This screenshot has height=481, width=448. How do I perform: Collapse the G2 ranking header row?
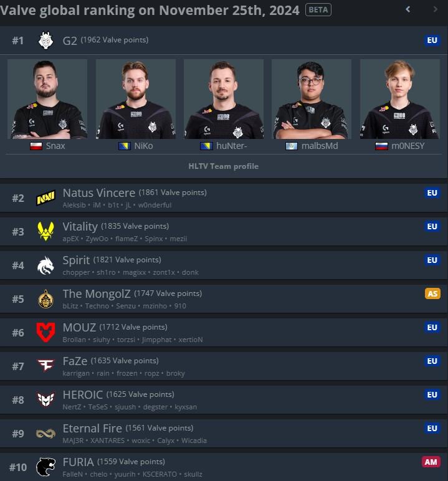pos(224,40)
